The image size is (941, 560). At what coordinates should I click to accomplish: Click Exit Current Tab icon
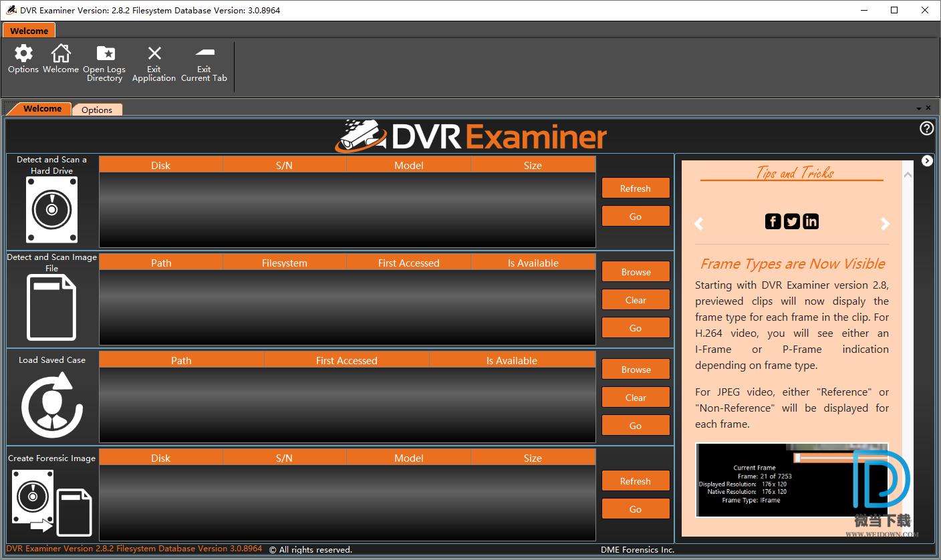205,52
